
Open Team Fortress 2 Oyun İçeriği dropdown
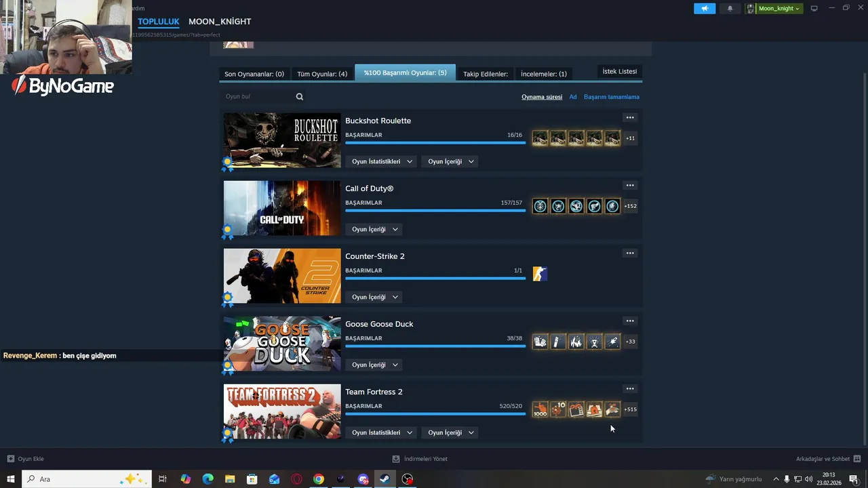(x=451, y=432)
